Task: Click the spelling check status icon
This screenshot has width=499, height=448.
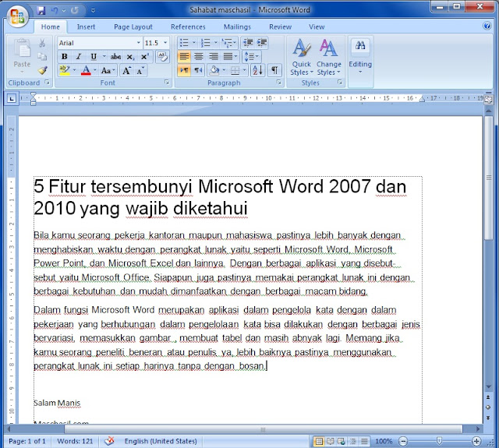Action: pyautogui.click(x=109, y=441)
